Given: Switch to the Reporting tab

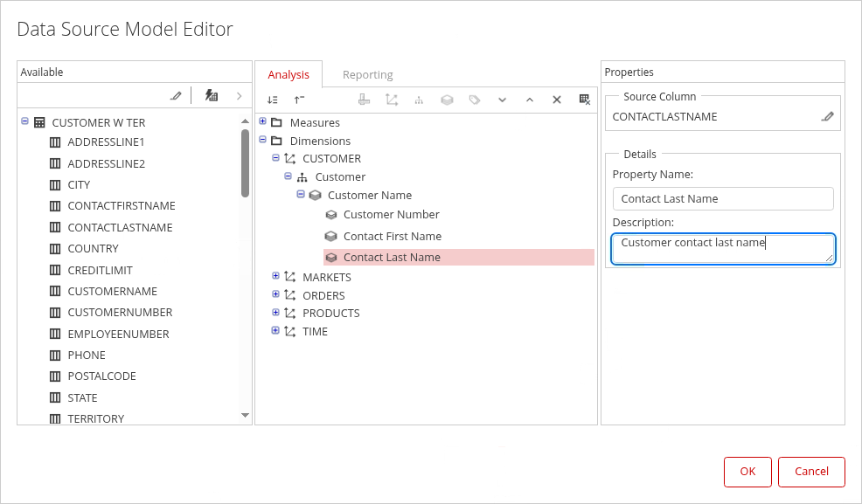Looking at the screenshot, I should click(x=367, y=75).
